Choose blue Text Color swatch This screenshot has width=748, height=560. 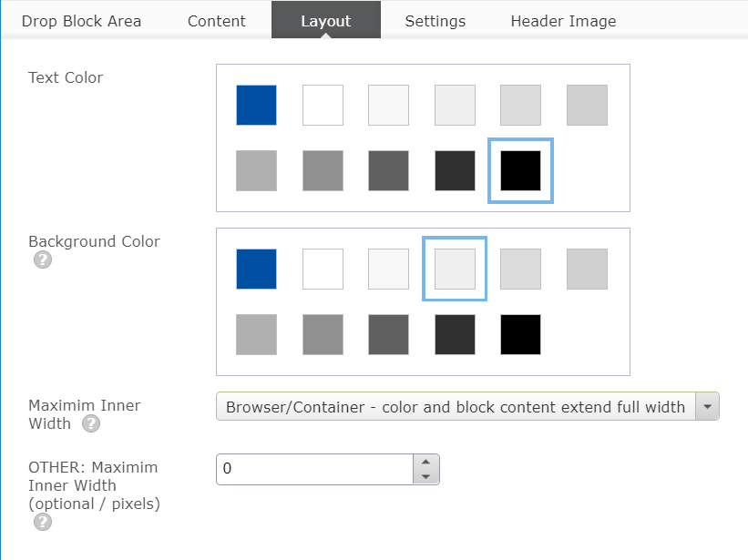pos(256,105)
